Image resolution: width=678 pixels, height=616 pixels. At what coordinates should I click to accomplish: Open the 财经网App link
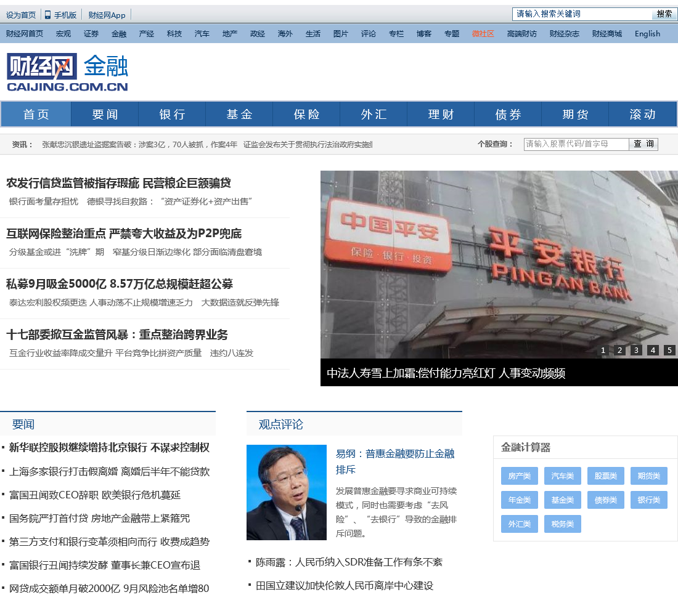click(107, 15)
